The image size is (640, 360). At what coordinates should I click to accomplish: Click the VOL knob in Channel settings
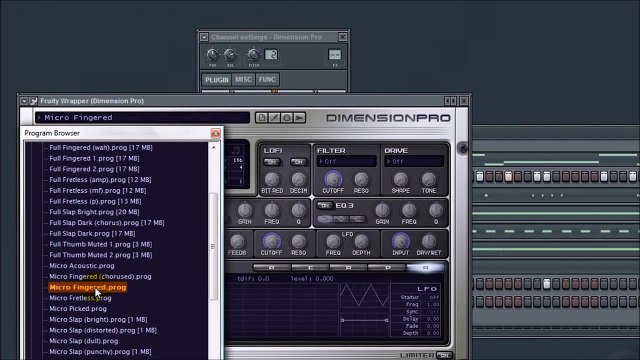(x=230, y=54)
